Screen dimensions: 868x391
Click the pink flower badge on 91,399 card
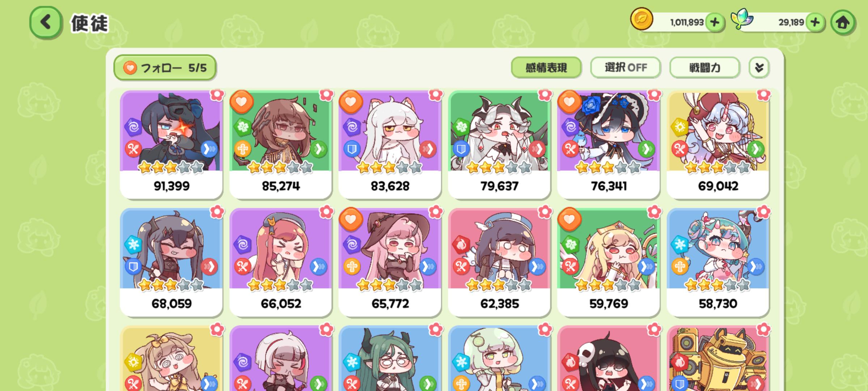pos(217,95)
